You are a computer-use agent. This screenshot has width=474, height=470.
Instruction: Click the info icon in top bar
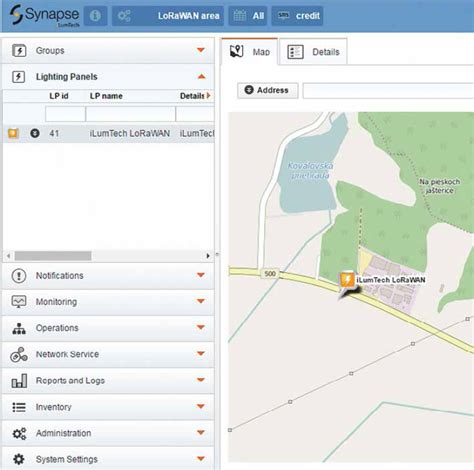coord(95,16)
